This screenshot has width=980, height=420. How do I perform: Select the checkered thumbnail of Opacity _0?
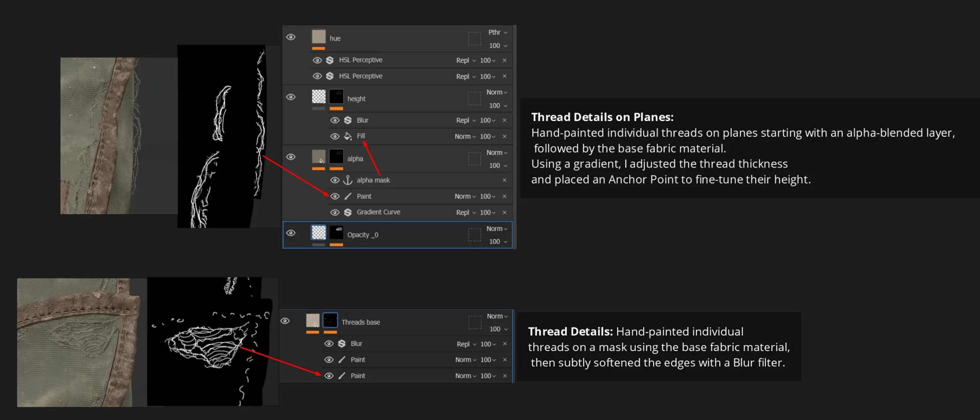click(x=318, y=233)
